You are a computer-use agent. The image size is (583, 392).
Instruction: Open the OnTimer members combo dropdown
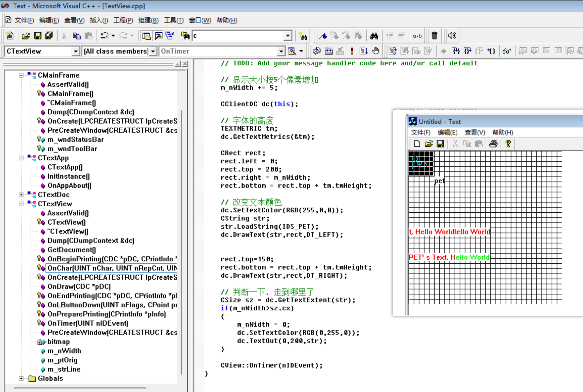click(x=281, y=51)
